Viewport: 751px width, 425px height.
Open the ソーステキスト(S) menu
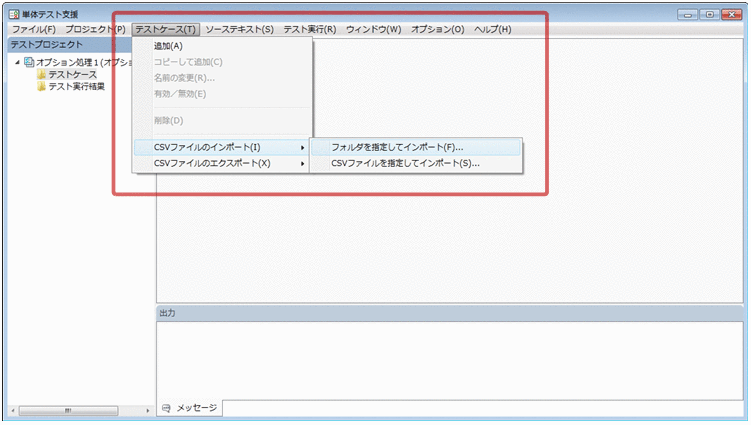point(239,29)
